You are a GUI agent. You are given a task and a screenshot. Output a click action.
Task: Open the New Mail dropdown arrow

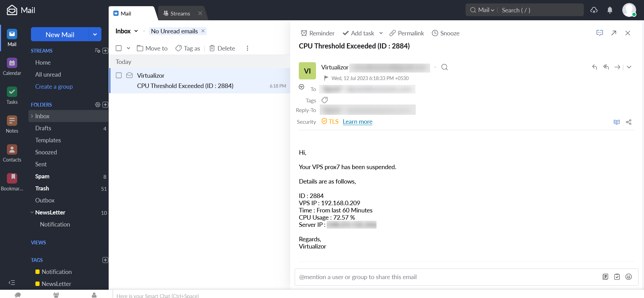pos(95,34)
